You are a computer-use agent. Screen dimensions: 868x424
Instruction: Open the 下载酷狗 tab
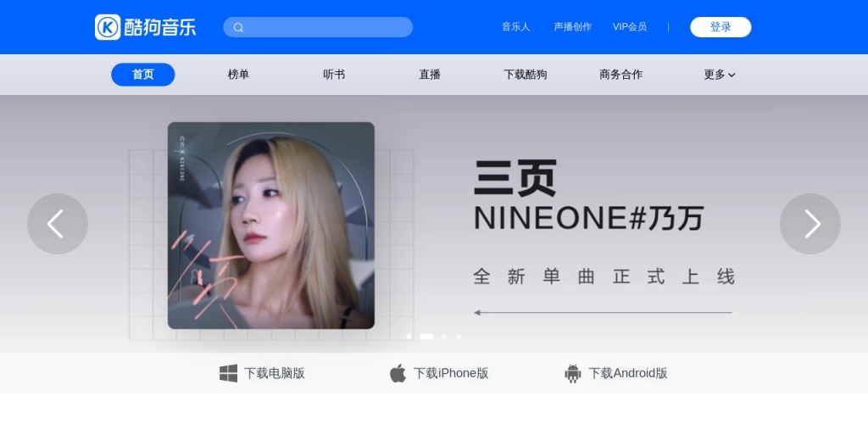pyautogui.click(x=526, y=75)
